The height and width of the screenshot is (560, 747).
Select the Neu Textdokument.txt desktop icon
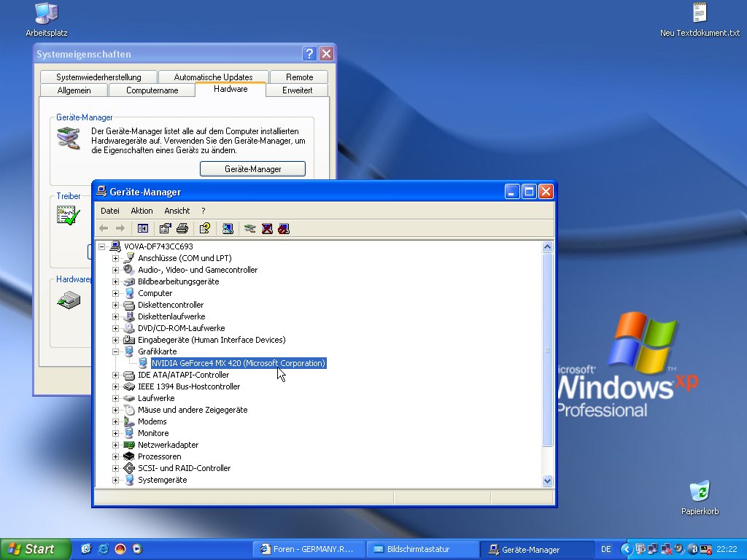coord(700,20)
